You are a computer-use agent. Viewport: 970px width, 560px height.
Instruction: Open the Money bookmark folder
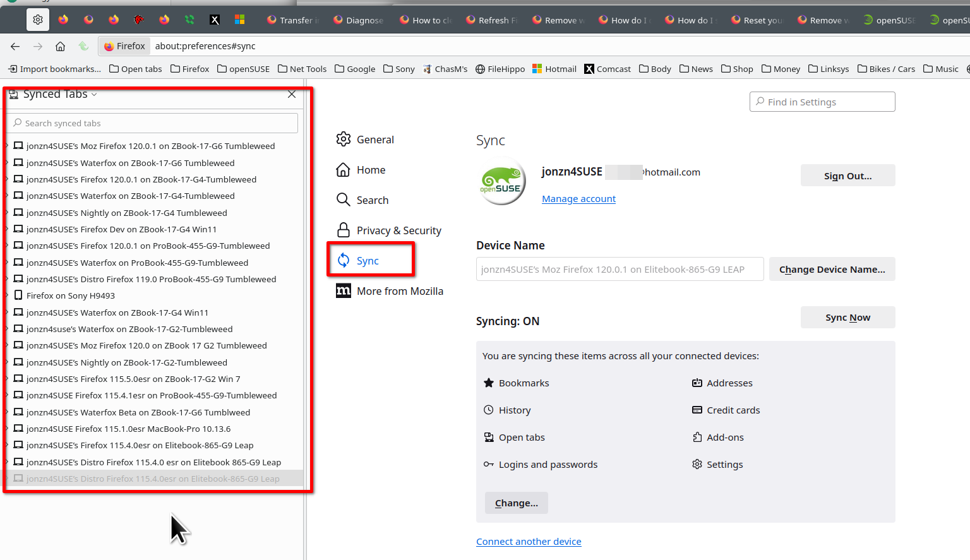point(781,69)
